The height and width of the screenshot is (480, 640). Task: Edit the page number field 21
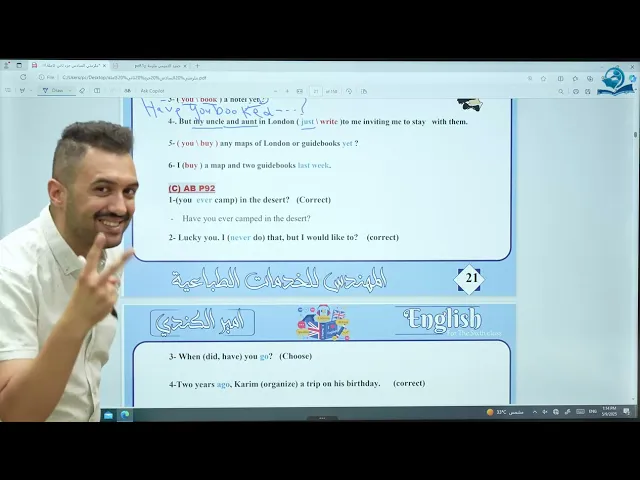(316, 91)
